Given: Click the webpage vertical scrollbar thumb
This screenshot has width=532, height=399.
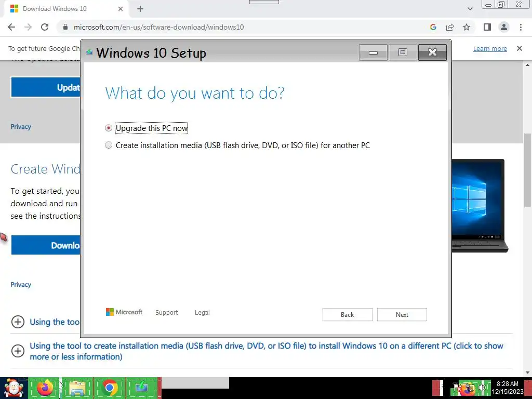Looking at the screenshot, I should pos(527,170).
